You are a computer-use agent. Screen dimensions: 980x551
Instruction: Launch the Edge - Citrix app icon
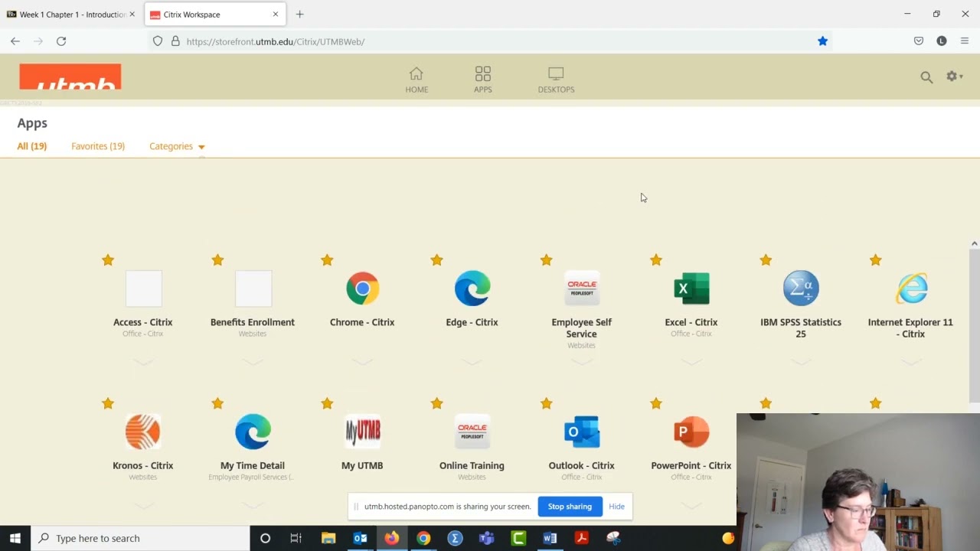click(472, 289)
